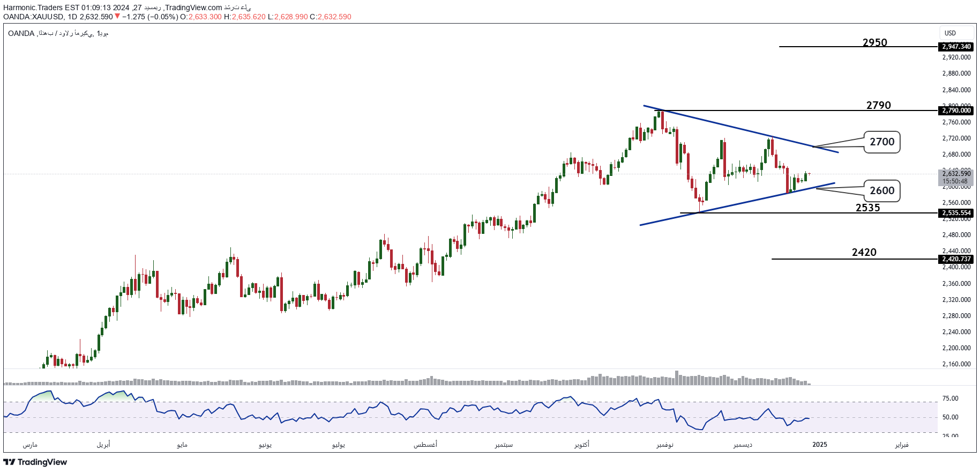Click the 2,680.000 price axis value
Viewport: 980px width, 472px height.
point(956,154)
